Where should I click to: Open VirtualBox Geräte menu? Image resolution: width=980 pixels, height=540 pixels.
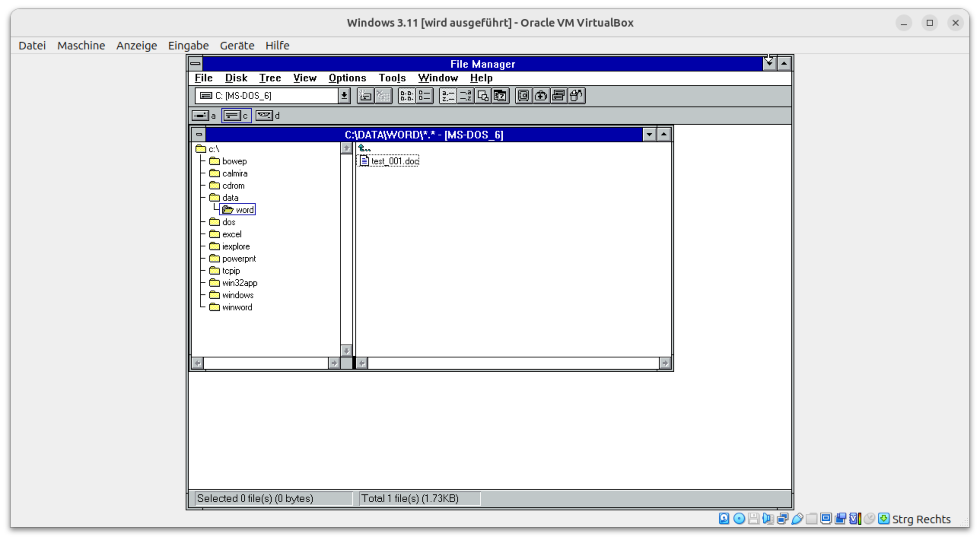point(237,46)
